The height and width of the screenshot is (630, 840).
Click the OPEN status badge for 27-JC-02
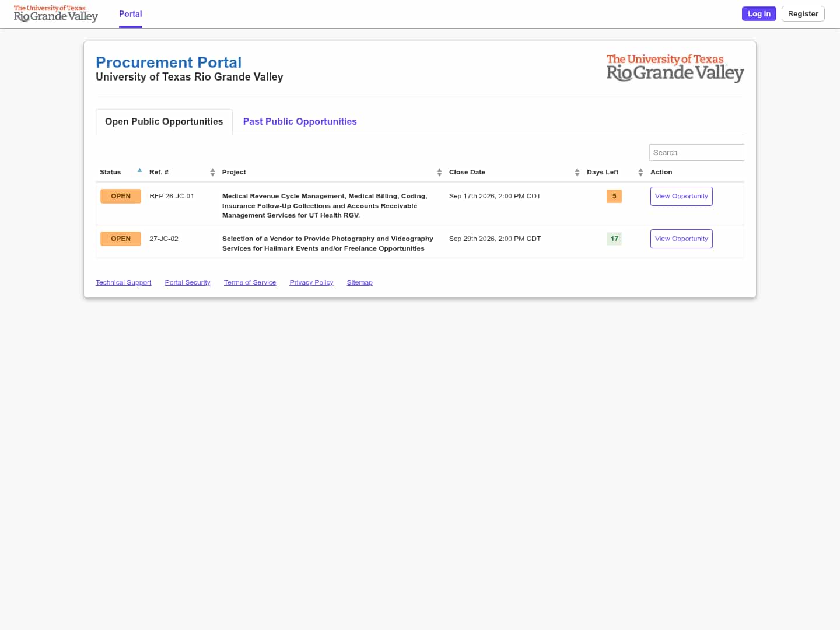click(x=121, y=239)
